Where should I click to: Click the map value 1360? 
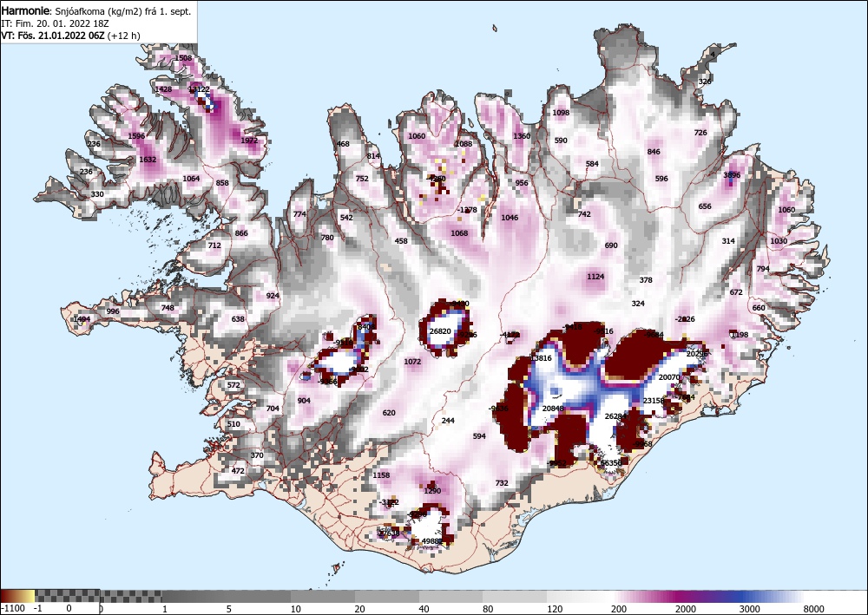(522, 136)
